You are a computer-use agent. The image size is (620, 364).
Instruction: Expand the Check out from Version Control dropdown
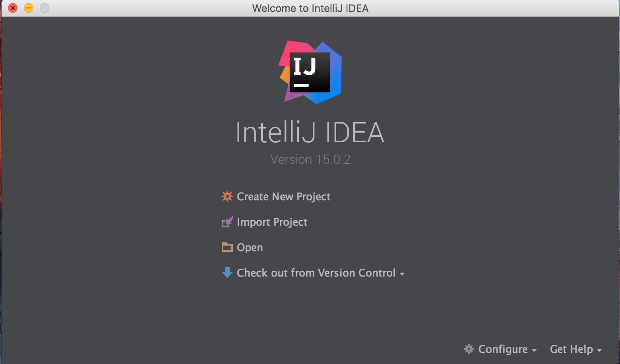coord(402,273)
